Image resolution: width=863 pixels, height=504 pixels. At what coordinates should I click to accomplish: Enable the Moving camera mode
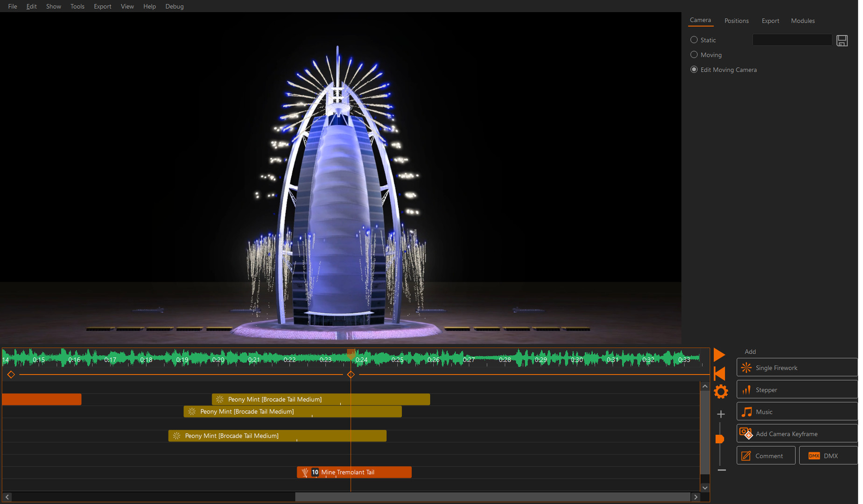[694, 55]
